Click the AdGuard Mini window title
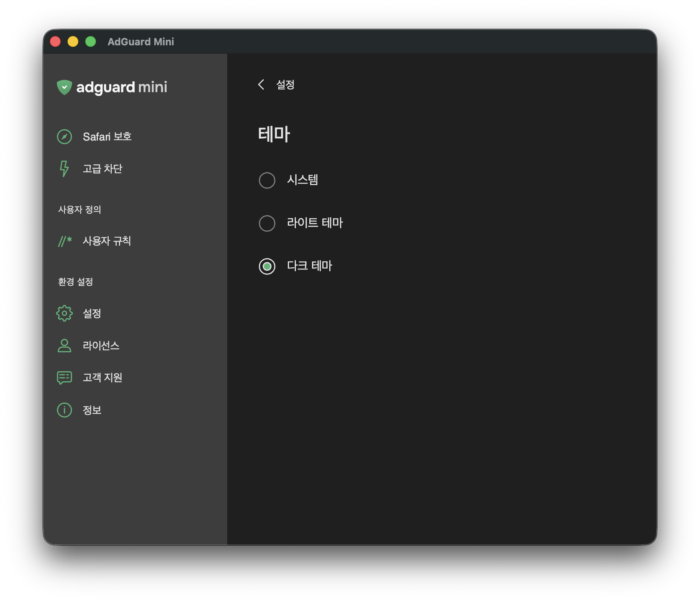Screen dimensions: 700x602 (140, 41)
